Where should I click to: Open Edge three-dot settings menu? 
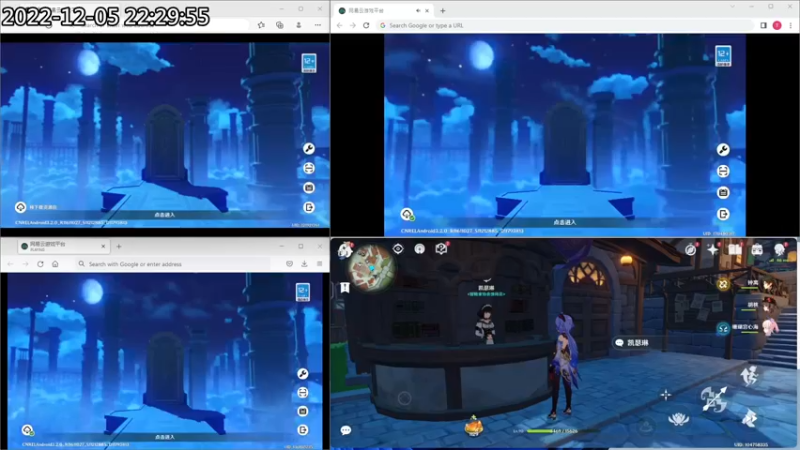318,24
